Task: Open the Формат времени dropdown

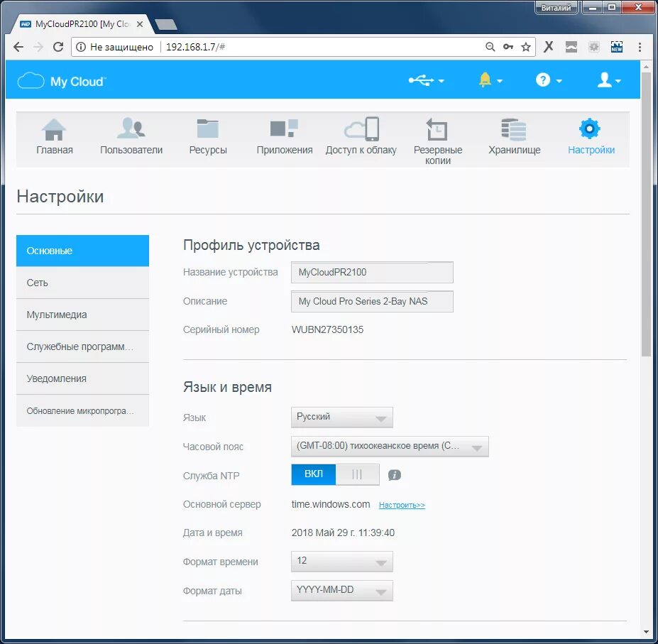Action: point(342,562)
